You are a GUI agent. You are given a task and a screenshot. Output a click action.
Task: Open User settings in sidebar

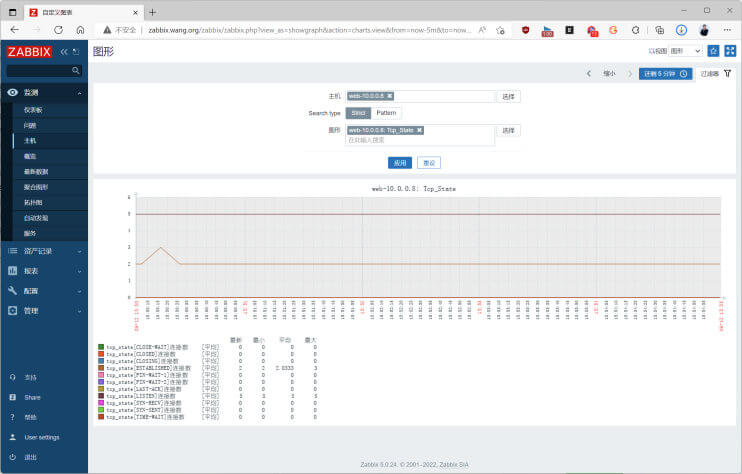click(x=42, y=437)
